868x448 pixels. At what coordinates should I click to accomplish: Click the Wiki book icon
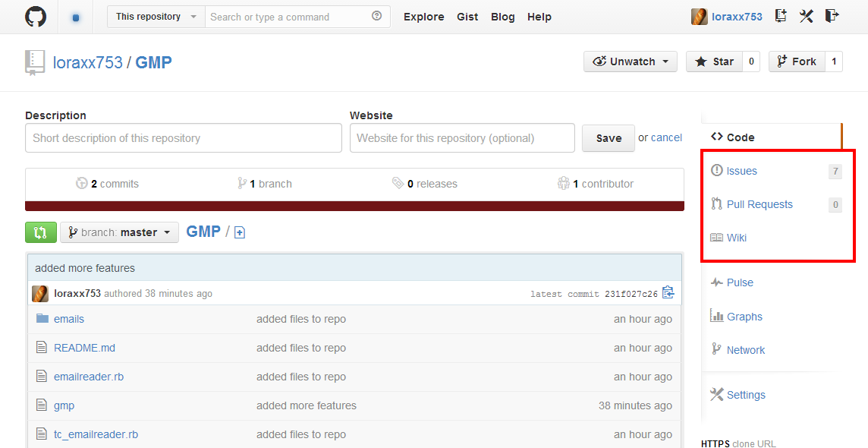(x=717, y=238)
